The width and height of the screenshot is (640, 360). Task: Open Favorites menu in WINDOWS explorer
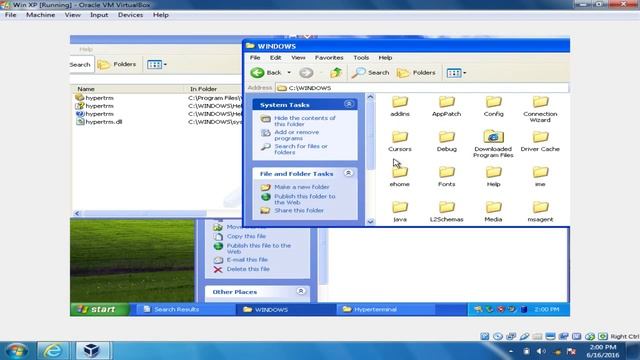point(329,58)
